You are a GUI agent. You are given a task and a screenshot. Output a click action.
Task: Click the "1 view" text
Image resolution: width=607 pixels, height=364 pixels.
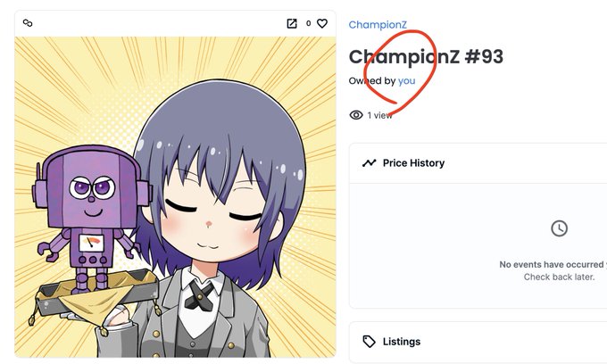[379, 115]
